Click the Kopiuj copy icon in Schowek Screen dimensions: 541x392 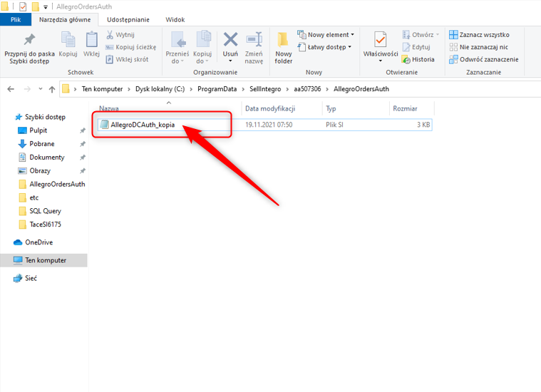coord(68,40)
